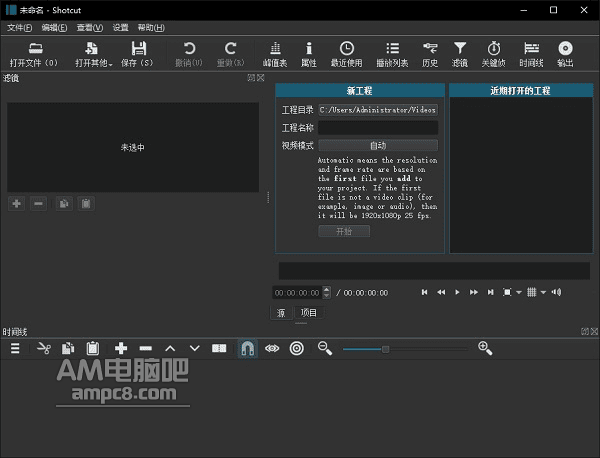Image resolution: width=600 pixels, height=458 pixels.
Task: Click the timeline zoom slider handle
Action: pyautogui.click(x=386, y=349)
